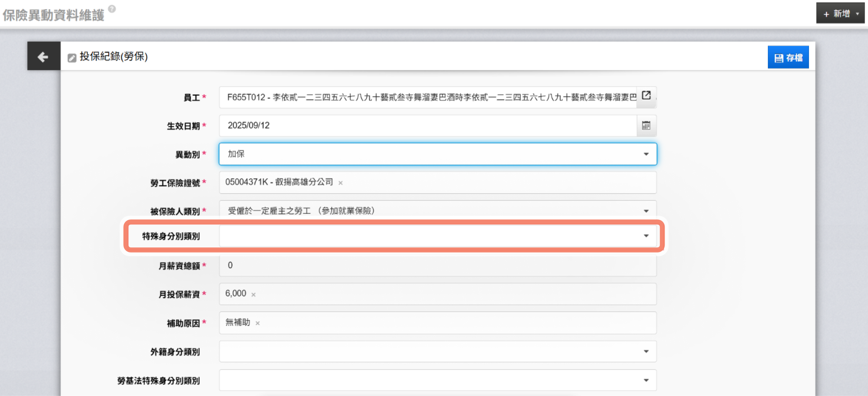
Task: Click the 存檔 save button
Action: coord(788,58)
